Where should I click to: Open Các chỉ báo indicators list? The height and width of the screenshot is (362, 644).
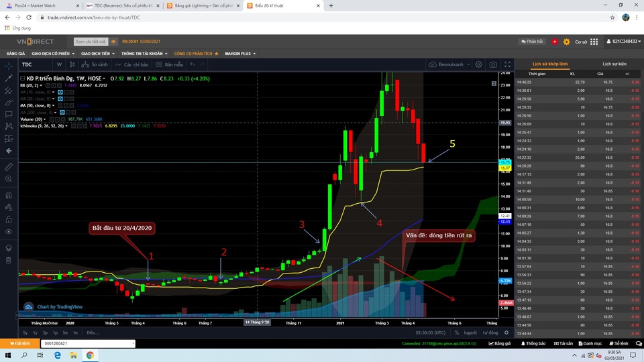pyautogui.click(x=132, y=64)
